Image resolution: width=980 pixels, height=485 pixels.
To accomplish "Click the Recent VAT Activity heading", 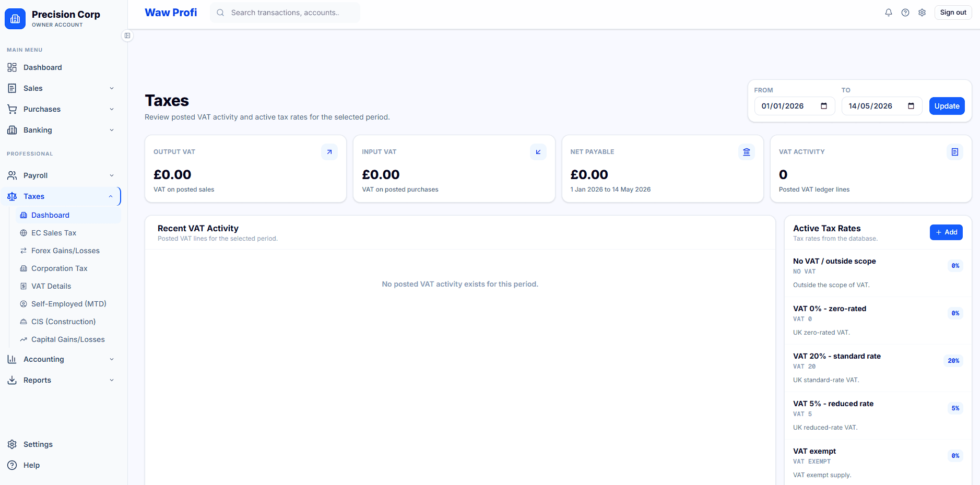I will (x=198, y=228).
